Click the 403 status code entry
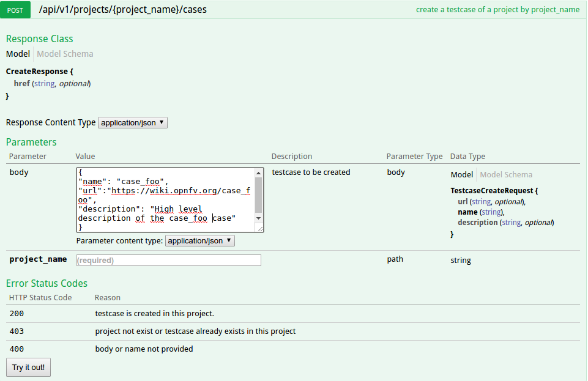The image size is (588, 381). pos(17,331)
